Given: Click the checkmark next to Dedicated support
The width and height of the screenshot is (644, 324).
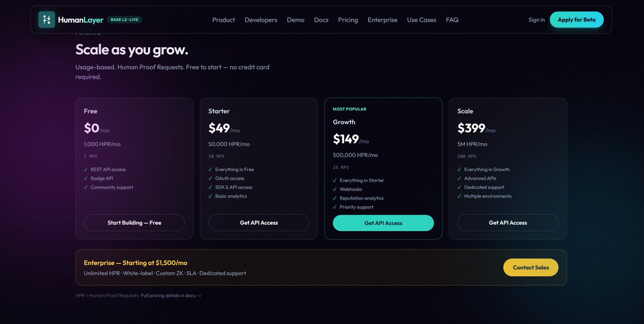Looking at the screenshot, I should click(459, 187).
